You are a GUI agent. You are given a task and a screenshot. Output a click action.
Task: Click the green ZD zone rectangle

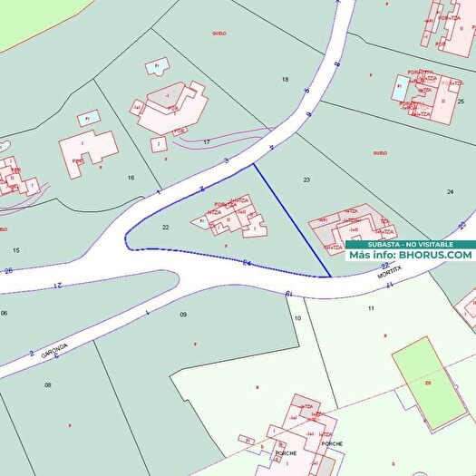[x=429, y=383]
